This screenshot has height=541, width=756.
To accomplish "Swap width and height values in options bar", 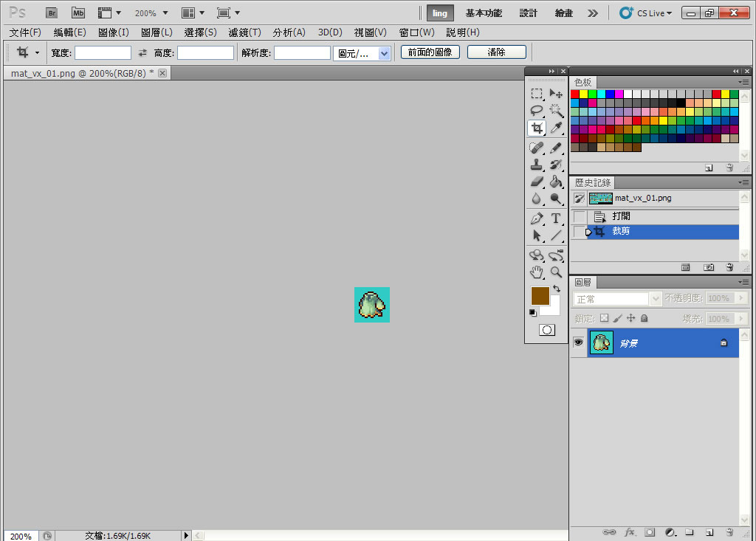I will click(x=142, y=52).
